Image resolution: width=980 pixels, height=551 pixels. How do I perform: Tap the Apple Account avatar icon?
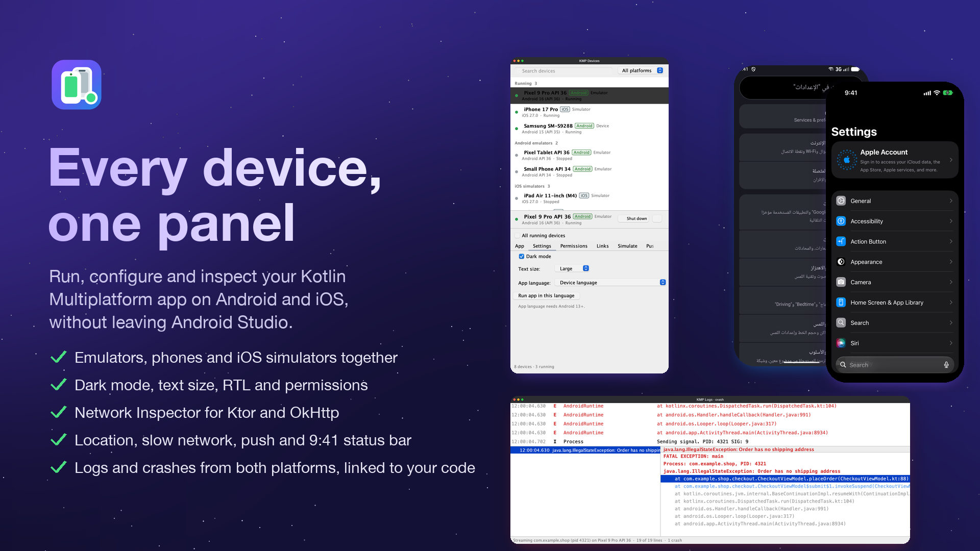[x=847, y=160]
